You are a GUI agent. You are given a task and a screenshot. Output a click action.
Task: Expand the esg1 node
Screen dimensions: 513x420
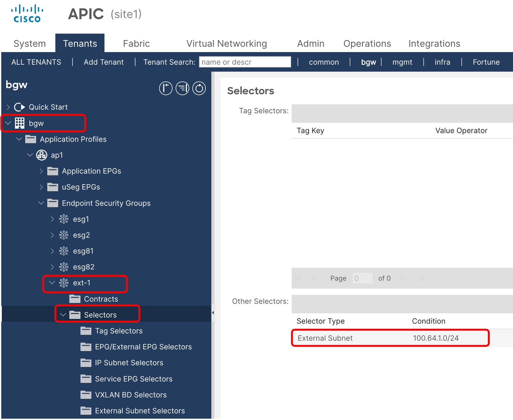tap(52, 219)
